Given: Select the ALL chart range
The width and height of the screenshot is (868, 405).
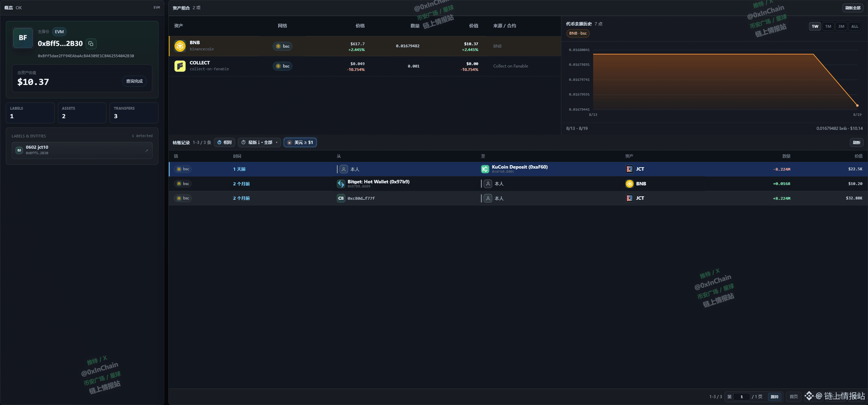Looking at the screenshot, I should click(x=855, y=26).
